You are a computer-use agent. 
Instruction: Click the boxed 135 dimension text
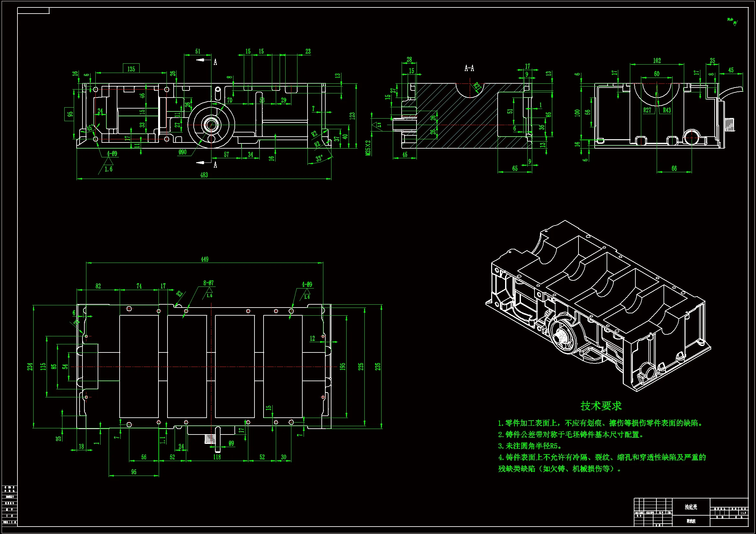click(131, 69)
